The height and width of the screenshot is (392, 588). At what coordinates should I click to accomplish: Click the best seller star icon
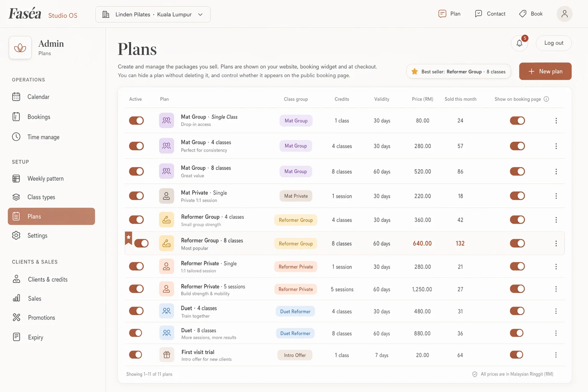415,71
